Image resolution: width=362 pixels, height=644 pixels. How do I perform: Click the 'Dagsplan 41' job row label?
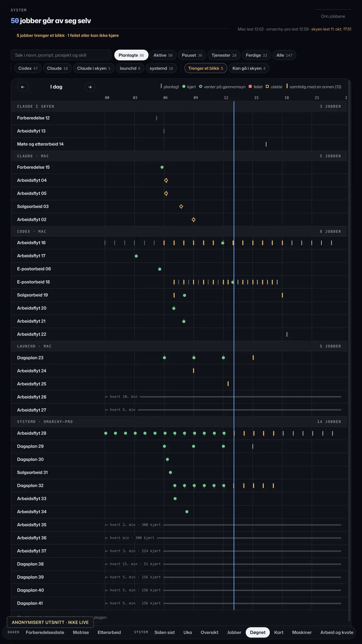[30, 603]
